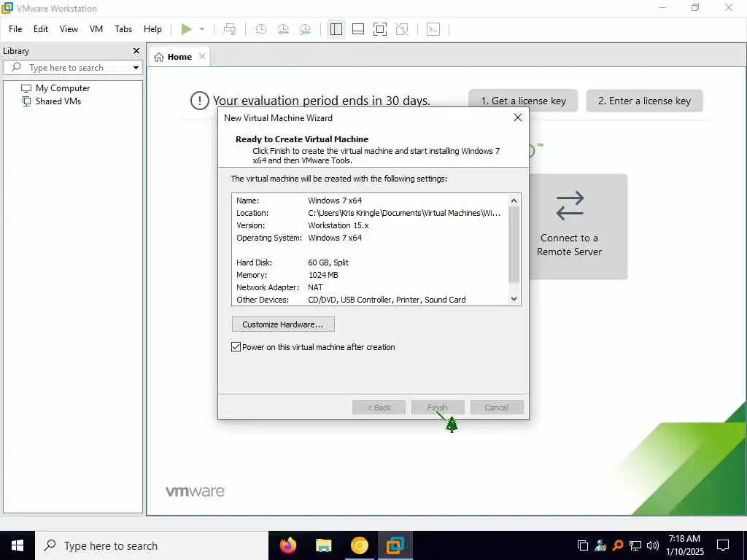Click the Back button in wizard
This screenshot has height=560, width=747.
[379, 408]
